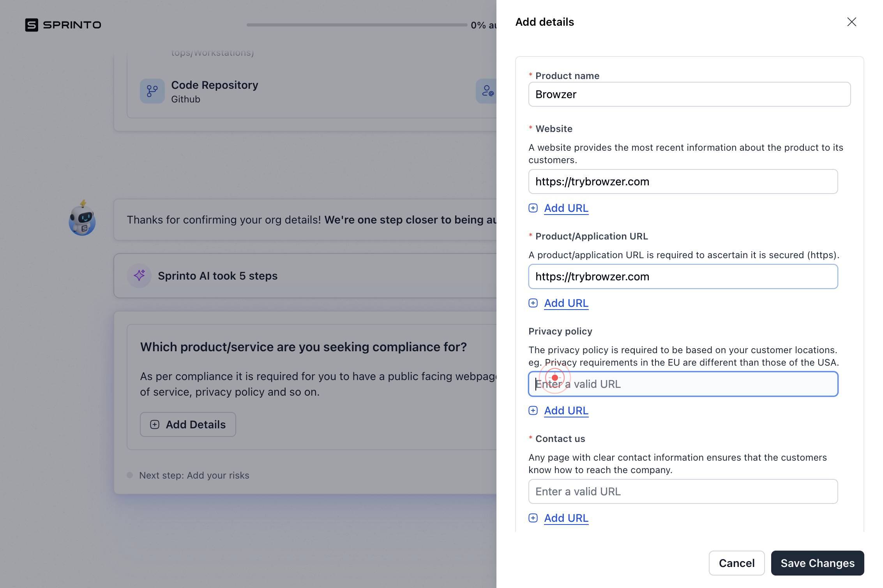Click the Cancel button
Viewport: 883px width, 588px height.
736,563
